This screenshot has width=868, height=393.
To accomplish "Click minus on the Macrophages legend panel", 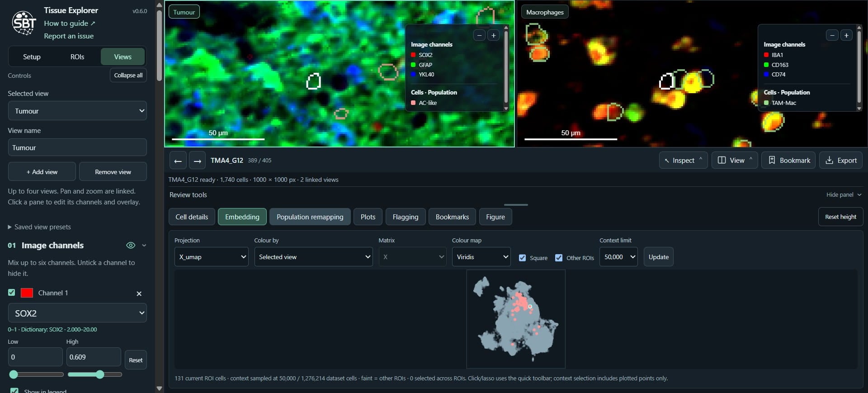I will click(x=832, y=35).
